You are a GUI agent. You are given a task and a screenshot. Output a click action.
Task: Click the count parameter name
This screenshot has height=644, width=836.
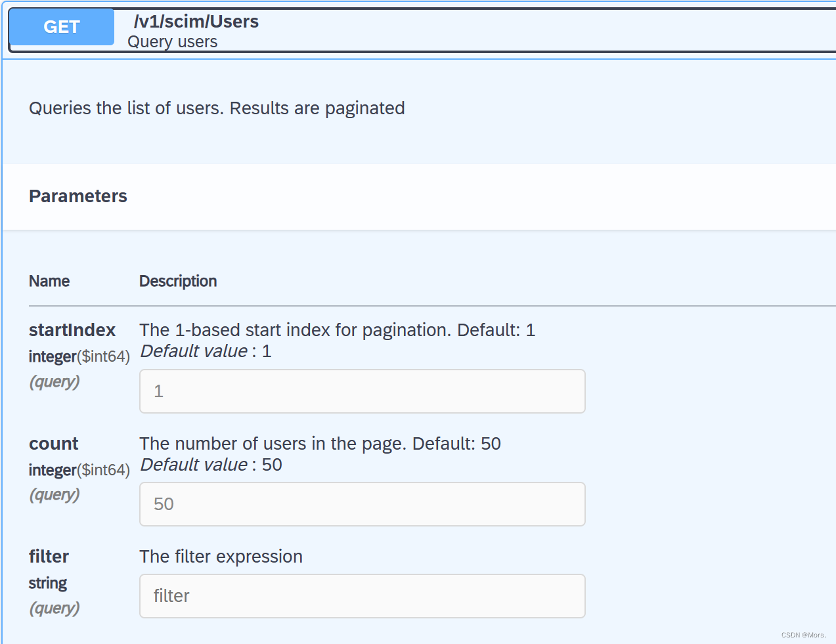pyautogui.click(x=54, y=444)
